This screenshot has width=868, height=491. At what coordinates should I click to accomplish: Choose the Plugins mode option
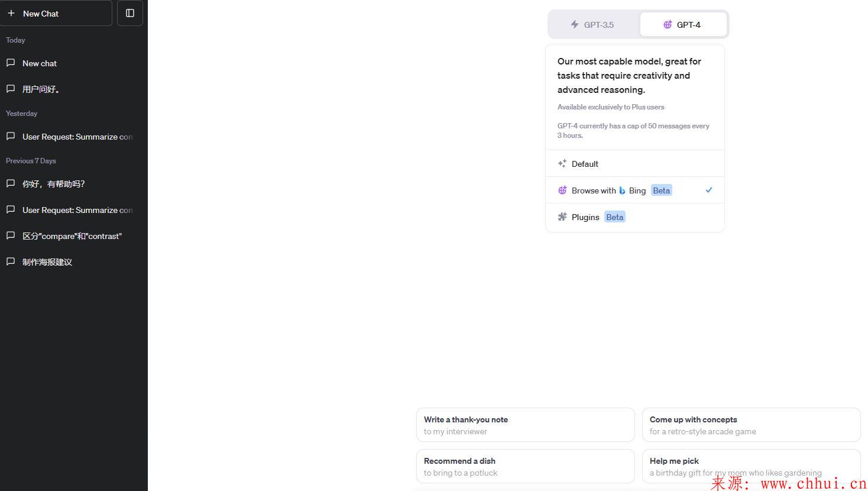635,217
